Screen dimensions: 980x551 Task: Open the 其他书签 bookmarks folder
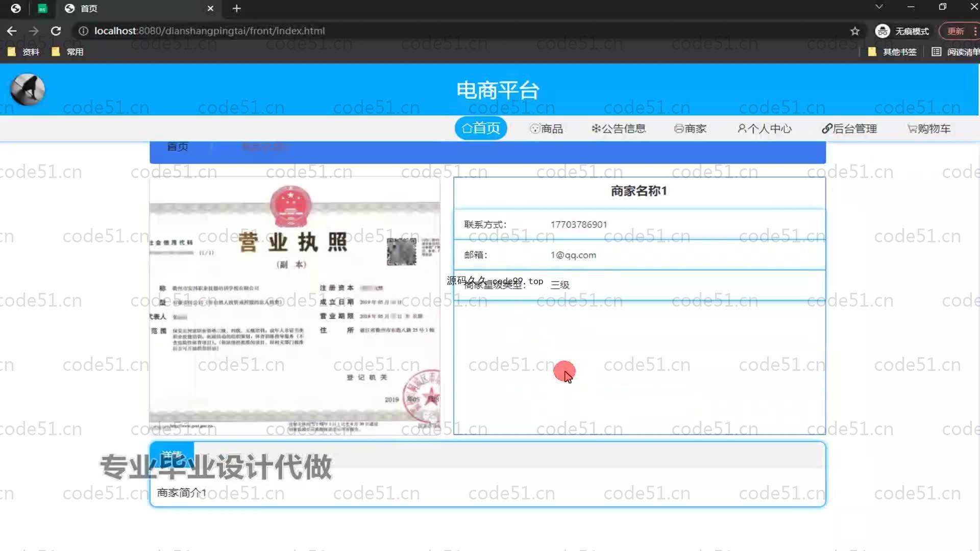tap(892, 52)
